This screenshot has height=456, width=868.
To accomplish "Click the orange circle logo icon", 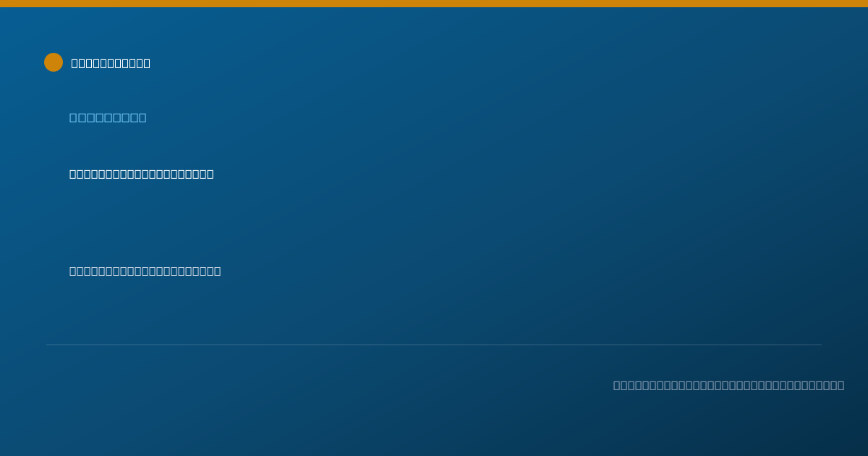I will click(x=54, y=62).
